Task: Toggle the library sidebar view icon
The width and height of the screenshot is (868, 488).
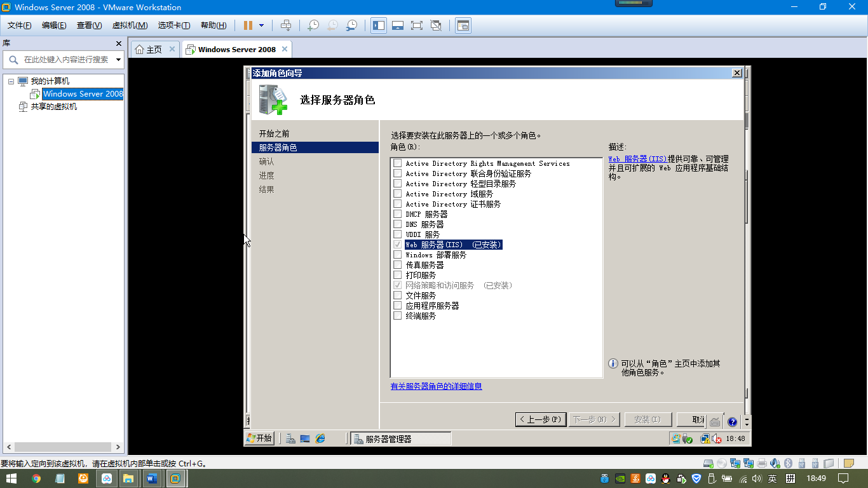Action: (379, 25)
